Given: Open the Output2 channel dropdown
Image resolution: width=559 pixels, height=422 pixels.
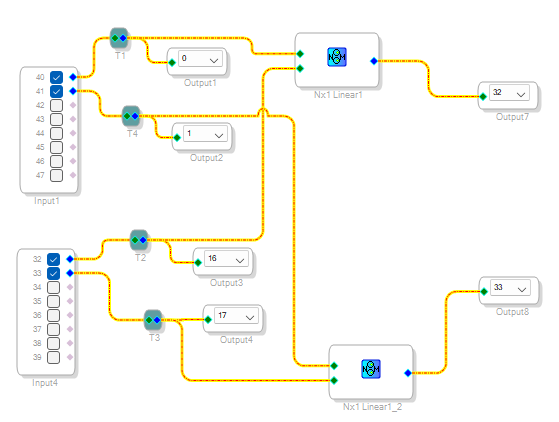Looking at the screenshot, I should click(x=205, y=134).
